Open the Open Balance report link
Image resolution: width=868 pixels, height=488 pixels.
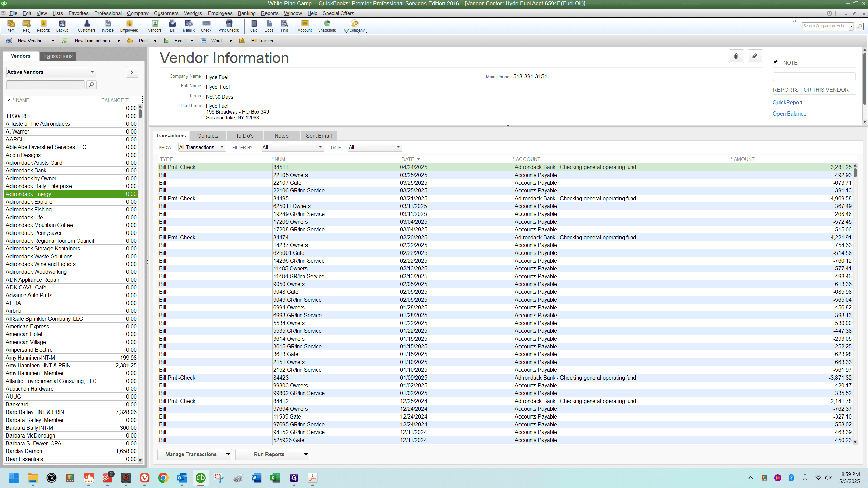point(789,114)
